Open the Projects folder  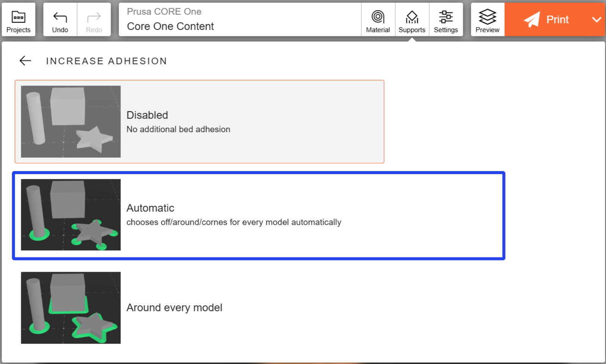click(18, 20)
